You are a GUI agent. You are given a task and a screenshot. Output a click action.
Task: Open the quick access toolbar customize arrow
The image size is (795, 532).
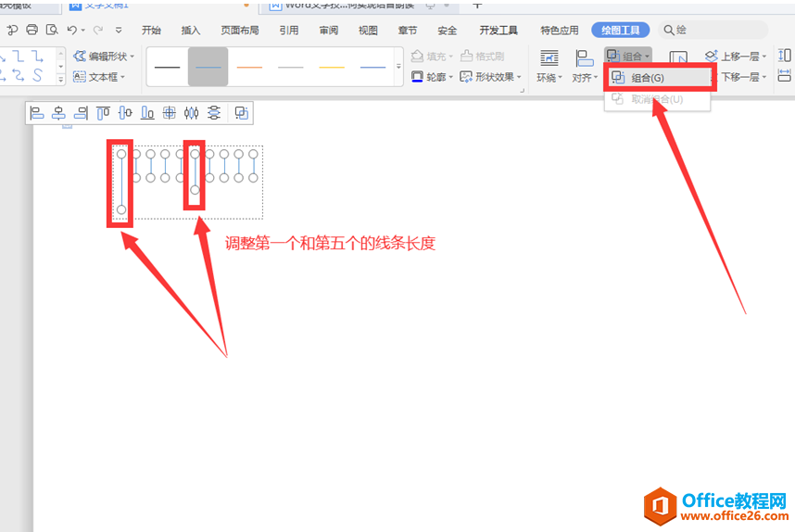coord(119,31)
